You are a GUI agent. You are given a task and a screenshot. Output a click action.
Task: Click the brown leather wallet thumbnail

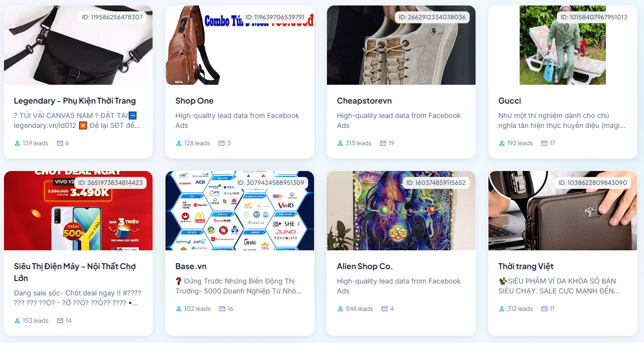coord(563,211)
